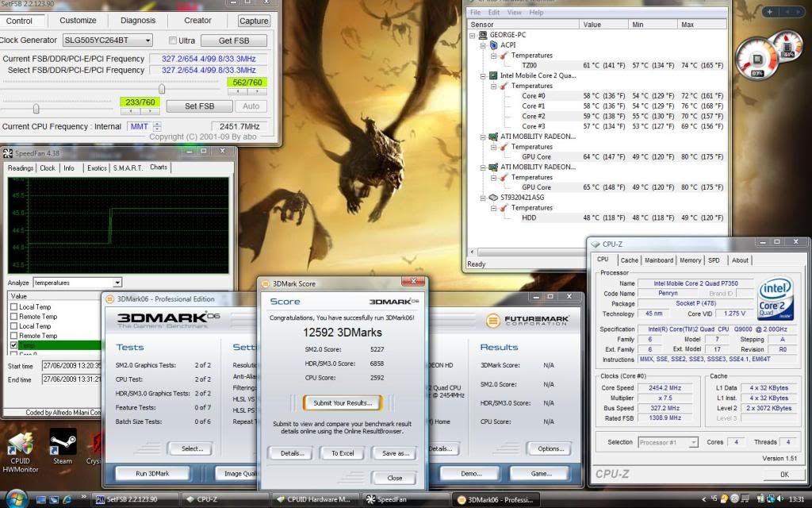Close the 3DMark Score dialog with red X
Image resolution: width=812 pixels, height=508 pixels.
[413, 282]
